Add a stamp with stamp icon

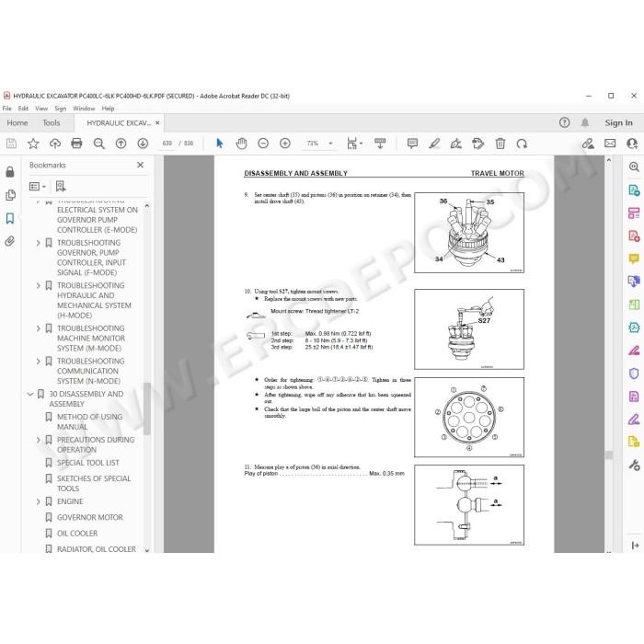[x=478, y=144]
